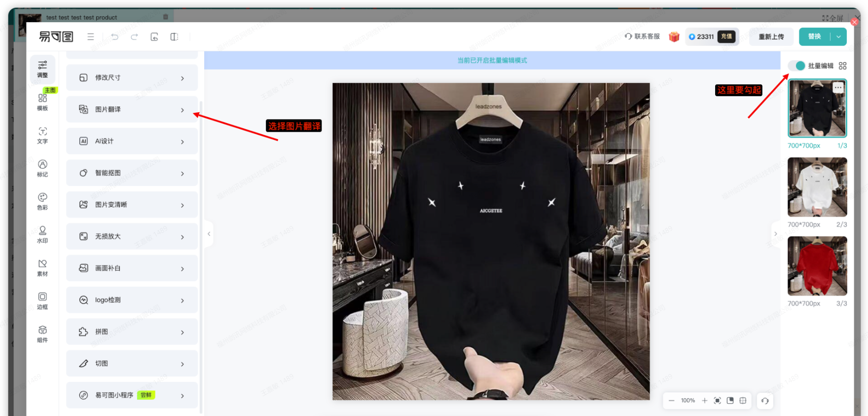Image resolution: width=868 pixels, height=416 pixels.
Task: Open AI设计 option
Action: coord(132,141)
